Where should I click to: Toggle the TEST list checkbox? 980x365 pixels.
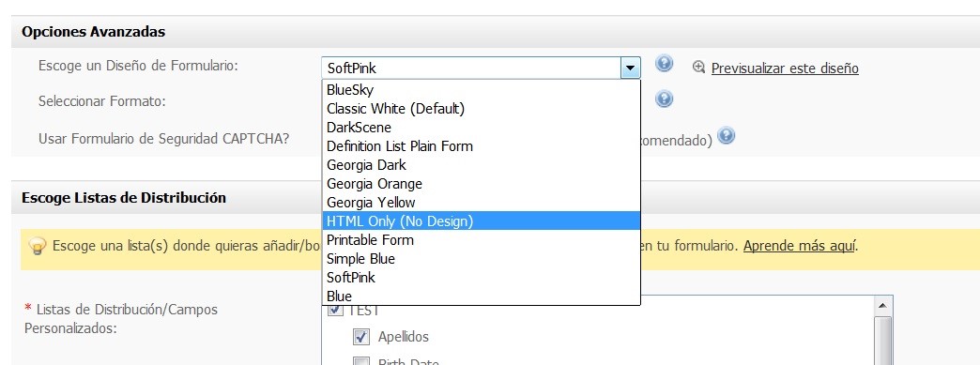335,310
